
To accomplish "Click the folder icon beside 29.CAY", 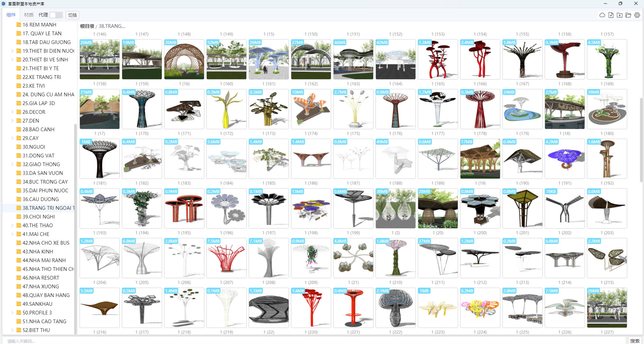I will click(19, 138).
